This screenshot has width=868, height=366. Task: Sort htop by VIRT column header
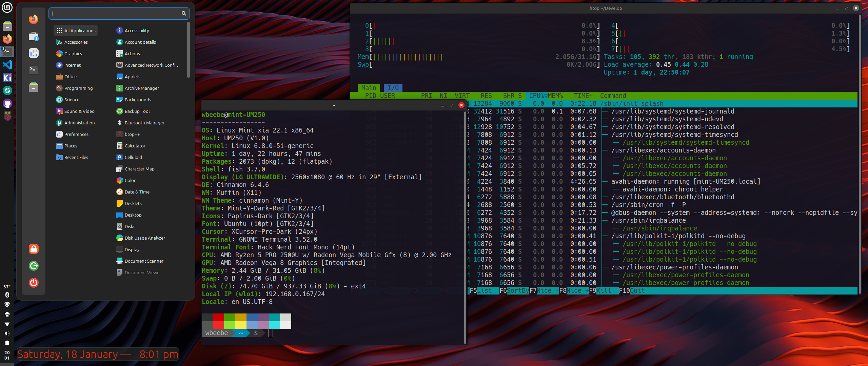click(462, 96)
